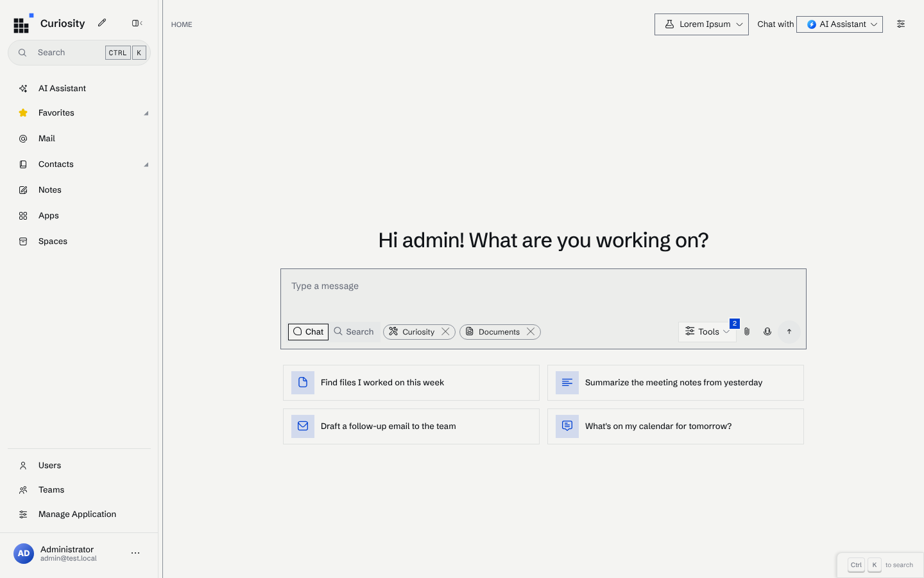The width and height of the screenshot is (924, 578).
Task: Choose 'What's on my calendar for tomorrow?'
Action: pos(676,426)
